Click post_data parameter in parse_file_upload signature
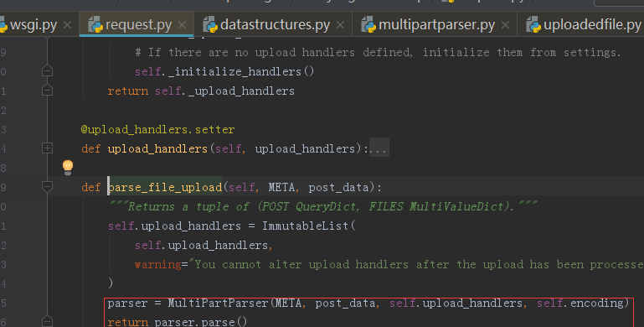This screenshot has height=327, width=644. click(339, 188)
